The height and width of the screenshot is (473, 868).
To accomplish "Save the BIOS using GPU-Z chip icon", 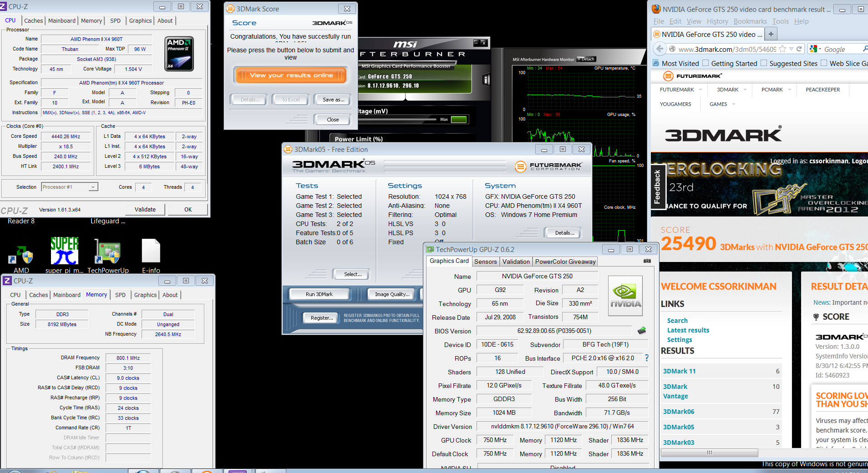I will (x=642, y=331).
